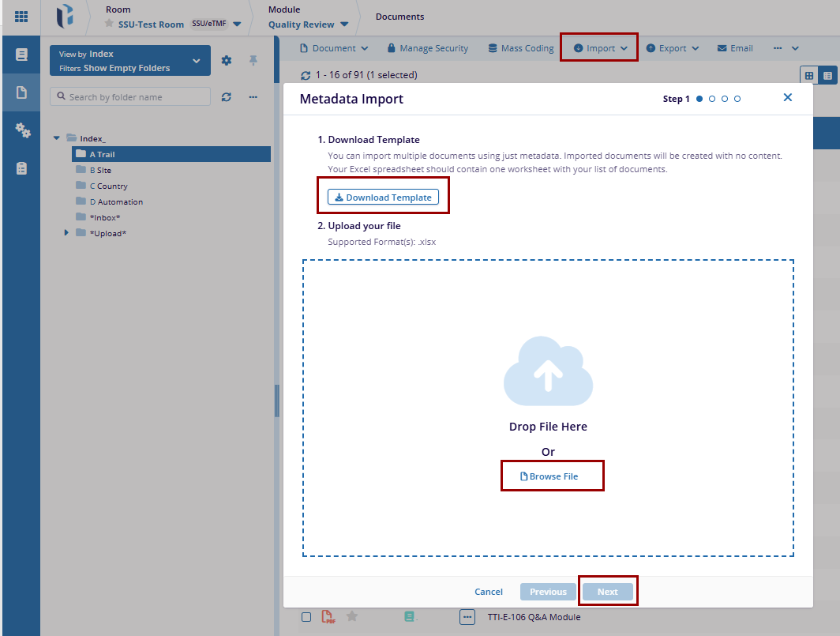The image size is (840, 636).
Task: Click the Browse File link
Action: click(549, 476)
